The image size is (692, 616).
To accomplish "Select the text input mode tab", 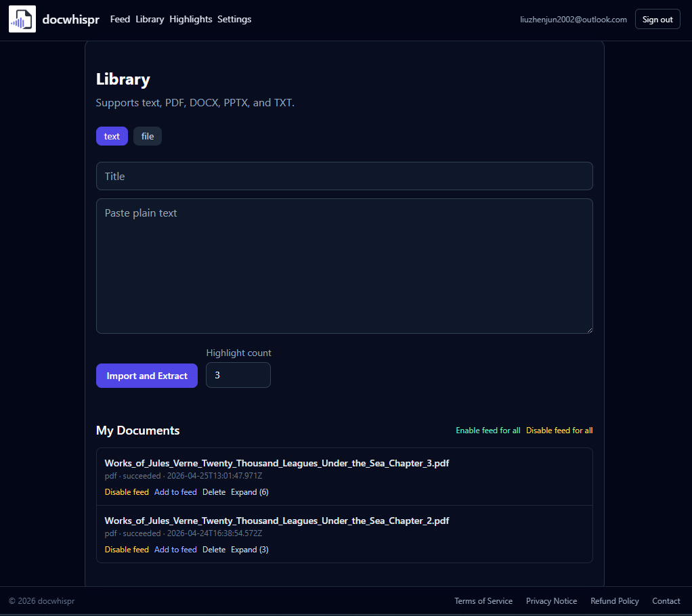I will (x=112, y=136).
